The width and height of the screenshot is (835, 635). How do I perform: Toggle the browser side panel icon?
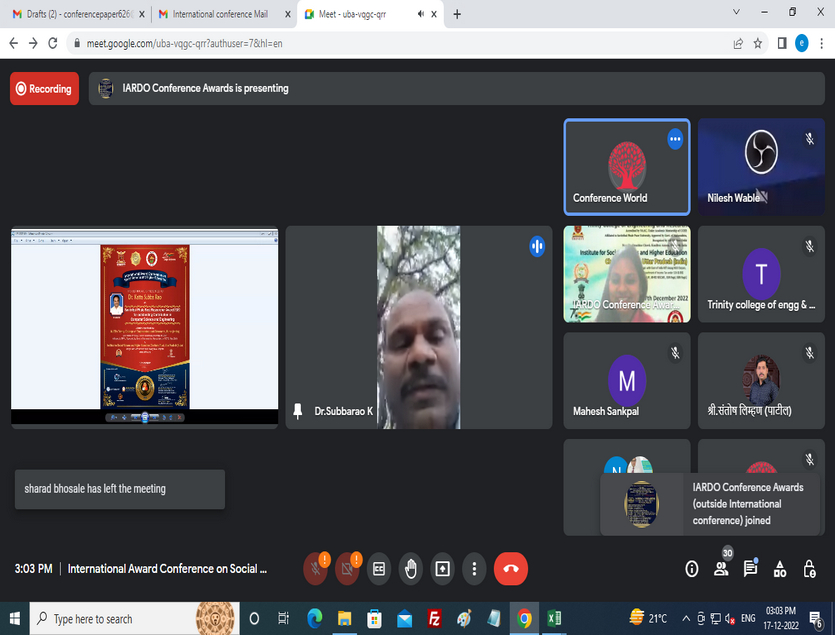point(782,44)
